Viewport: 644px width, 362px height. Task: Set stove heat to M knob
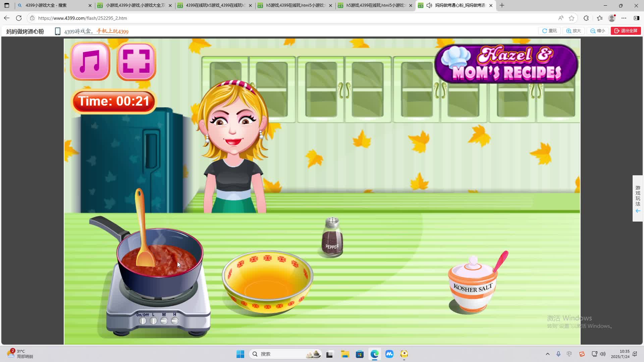click(164, 321)
